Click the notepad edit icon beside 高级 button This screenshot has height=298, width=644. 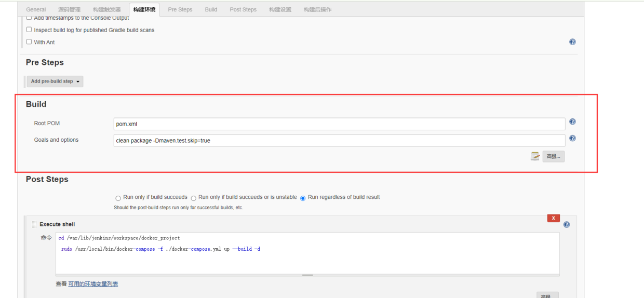tap(535, 156)
